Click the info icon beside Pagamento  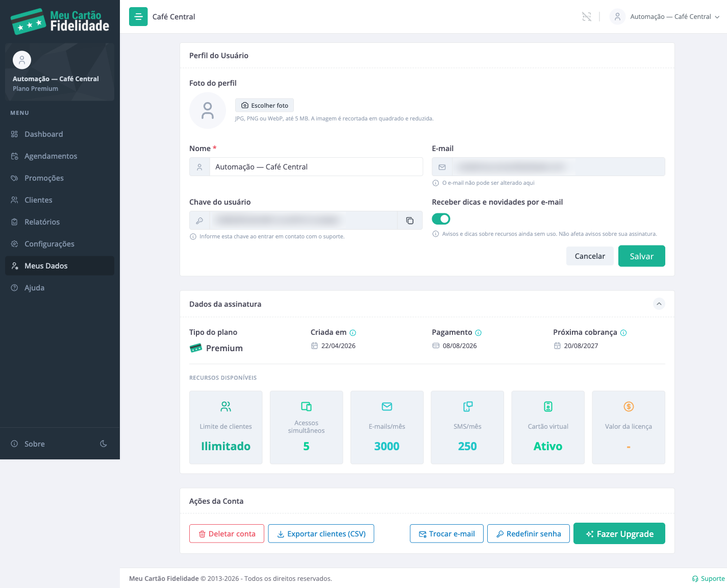[x=479, y=333]
